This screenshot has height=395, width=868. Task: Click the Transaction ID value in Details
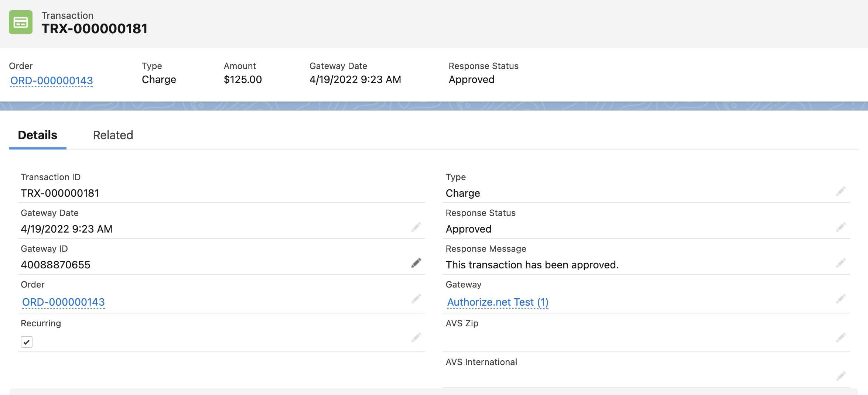click(60, 193)
